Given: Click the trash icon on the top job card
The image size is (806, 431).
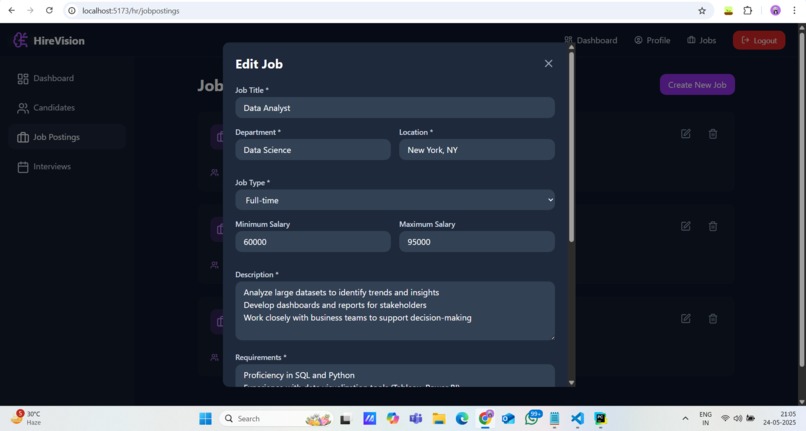Looking at the screenshot, I should click(712, 134).
